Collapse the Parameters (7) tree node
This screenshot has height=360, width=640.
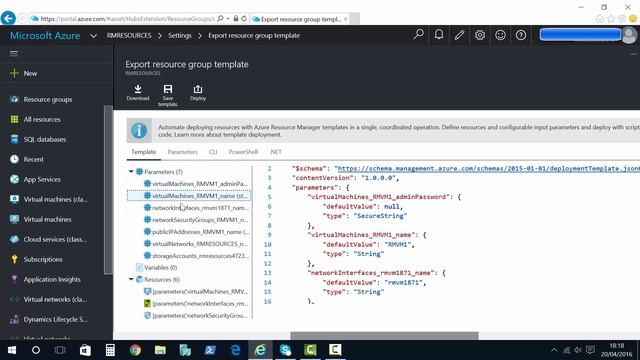[x=131, y=171]
